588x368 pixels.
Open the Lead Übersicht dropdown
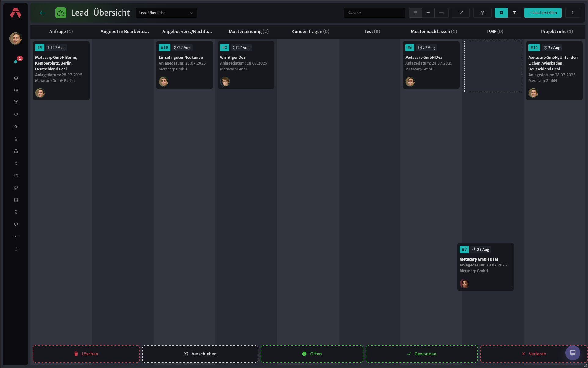coord(166,13)
